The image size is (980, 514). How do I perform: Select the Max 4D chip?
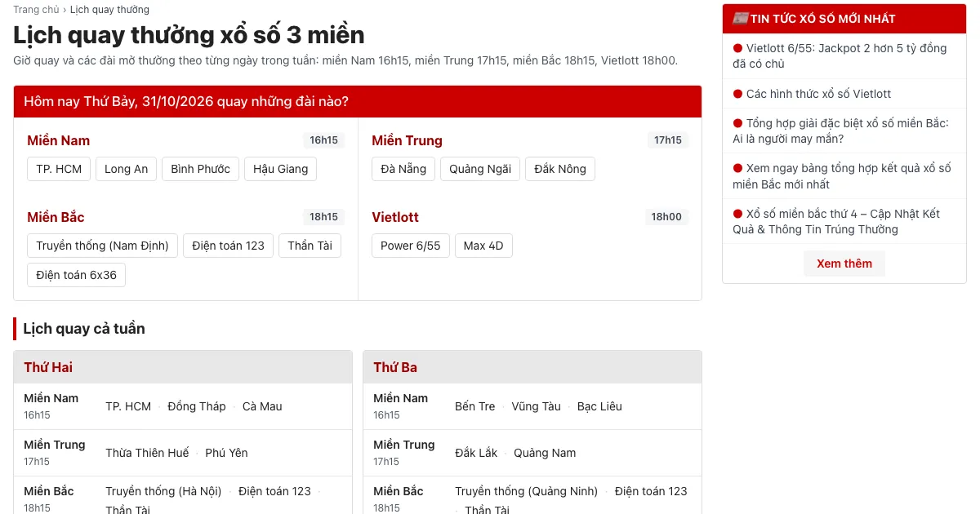tap(483, 246)
